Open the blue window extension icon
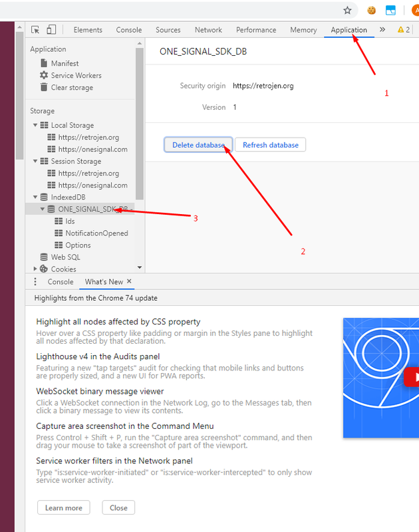 [x=390, y=10]
